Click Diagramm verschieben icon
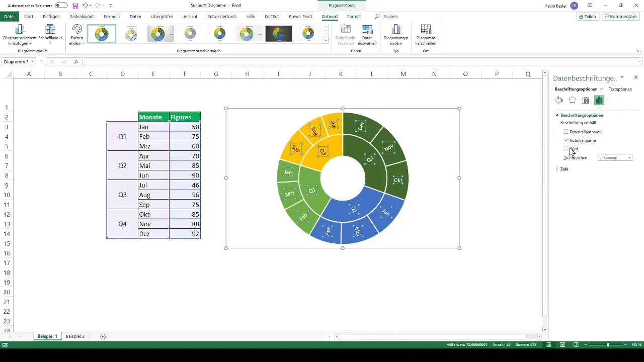Viewport: 644px width, 362px height. click(x=426, y=35)
